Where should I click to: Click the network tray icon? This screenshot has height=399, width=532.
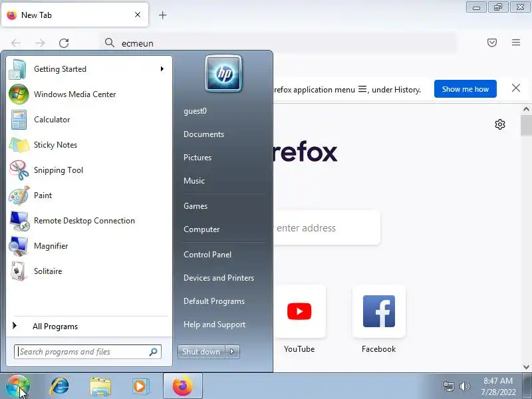(x=448, y=386)
